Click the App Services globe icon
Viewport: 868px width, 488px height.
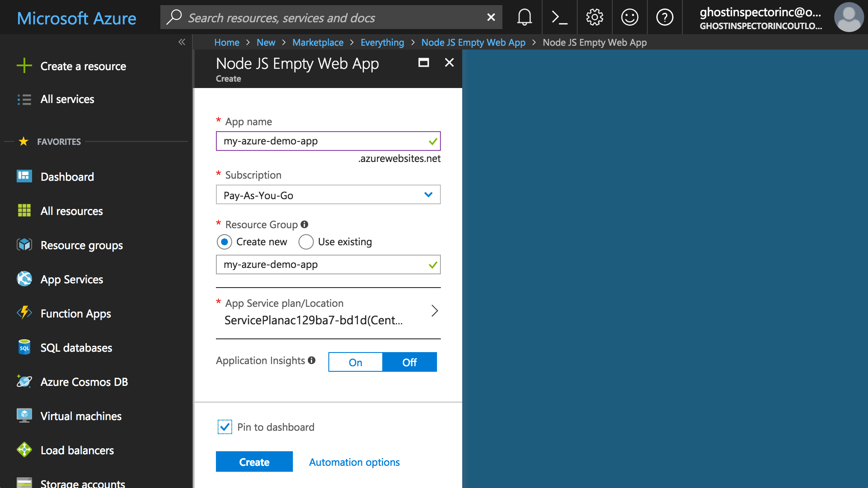(x=24, y=279)
